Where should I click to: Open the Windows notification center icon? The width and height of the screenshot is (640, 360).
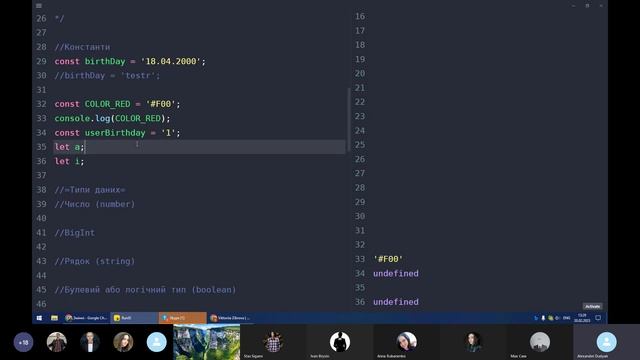click(x=598, y=318)
